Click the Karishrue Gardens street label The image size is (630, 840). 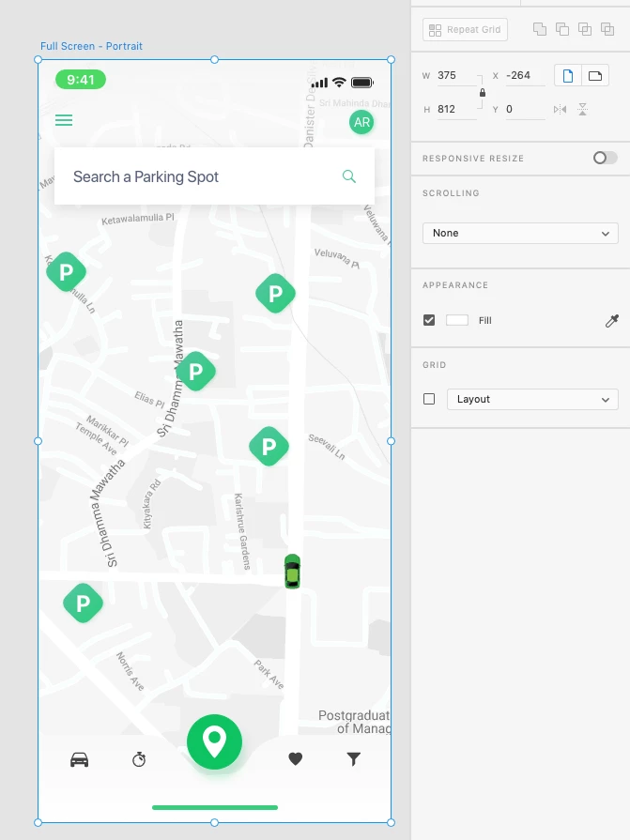[241, 531]
